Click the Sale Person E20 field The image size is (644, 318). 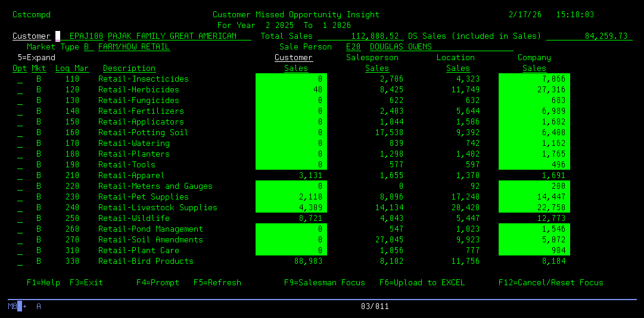353,47
